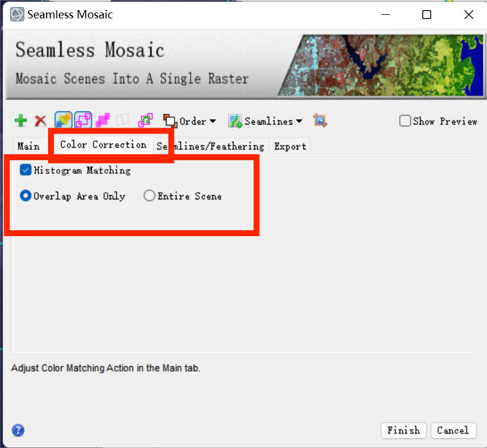Switch to the Export tab
The image size is (487, 448).
click(290, 146)
